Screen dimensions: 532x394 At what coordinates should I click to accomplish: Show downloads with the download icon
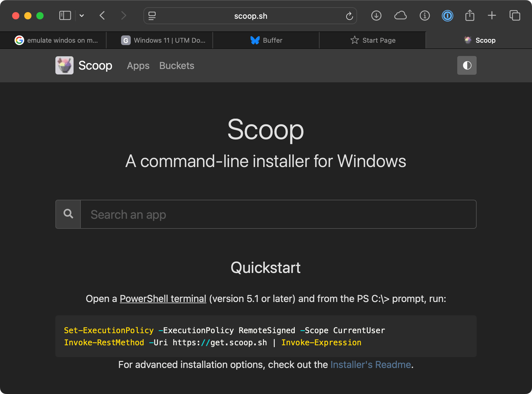(x=376, y=15)
